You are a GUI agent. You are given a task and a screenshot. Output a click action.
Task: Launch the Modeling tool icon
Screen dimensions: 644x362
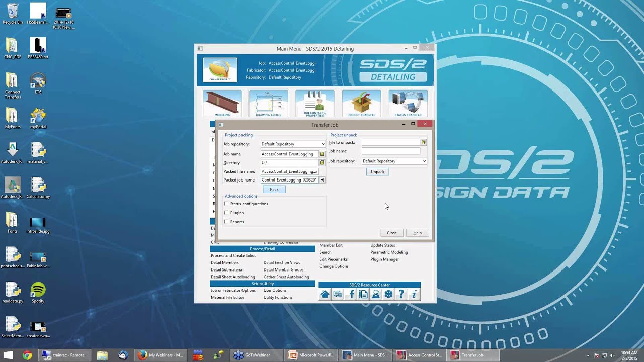pyautogui.click(x=222, y=104)
